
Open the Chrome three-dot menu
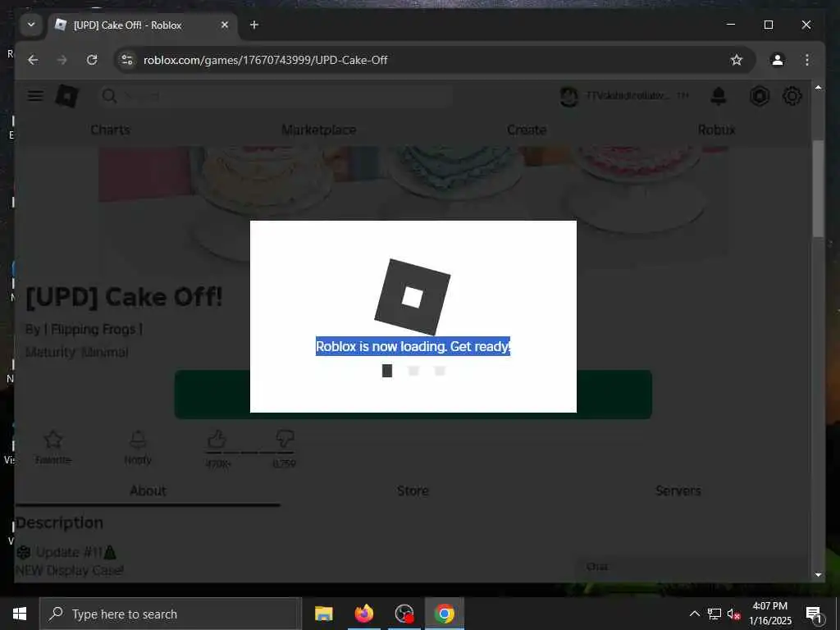[807, 60]
